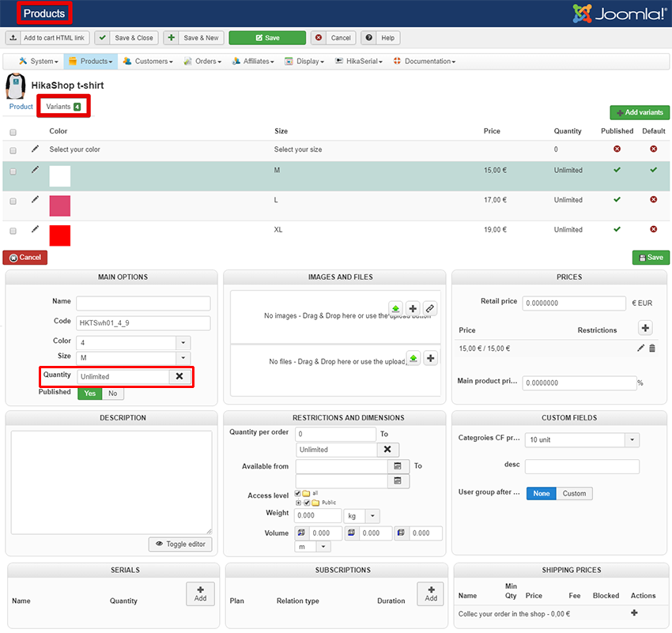Set Published to No
The height and width of the screenshot is (633, 672).
coord(113,394)
